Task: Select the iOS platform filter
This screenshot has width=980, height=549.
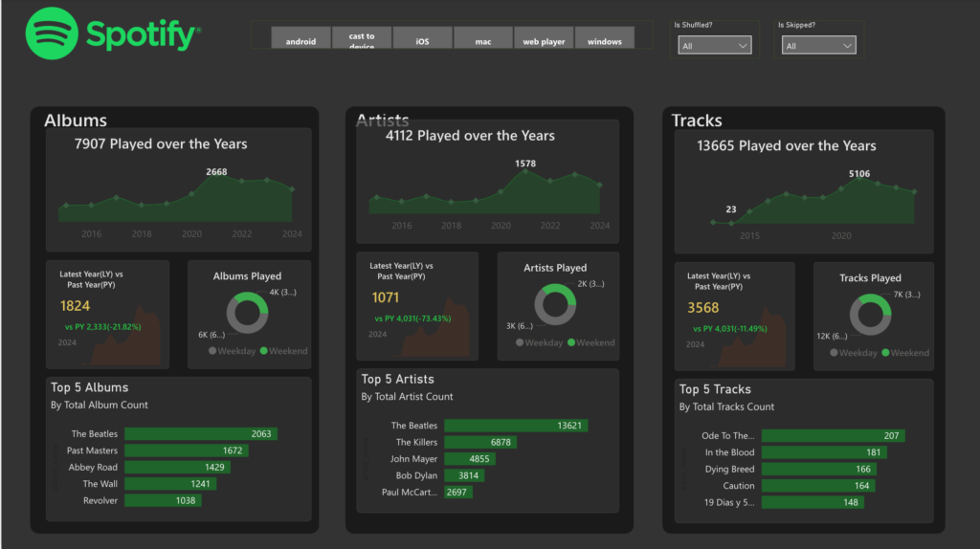Action: point(422,40)
